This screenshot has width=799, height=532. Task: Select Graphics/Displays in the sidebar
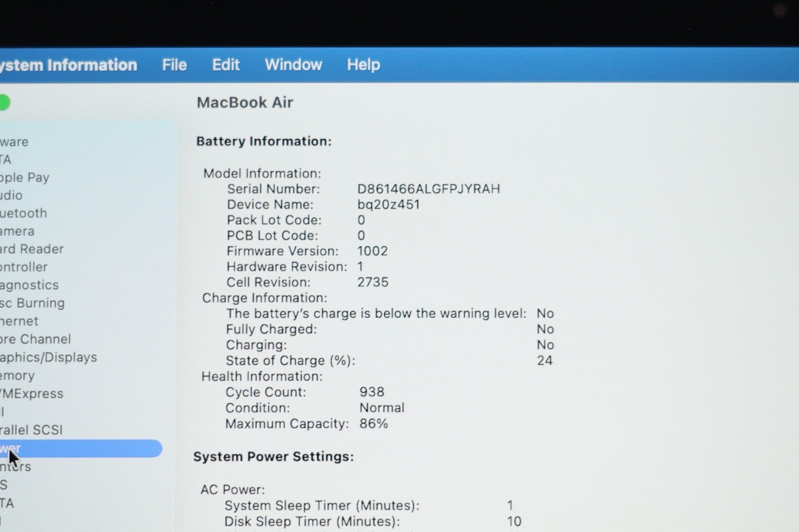(48, 357)
